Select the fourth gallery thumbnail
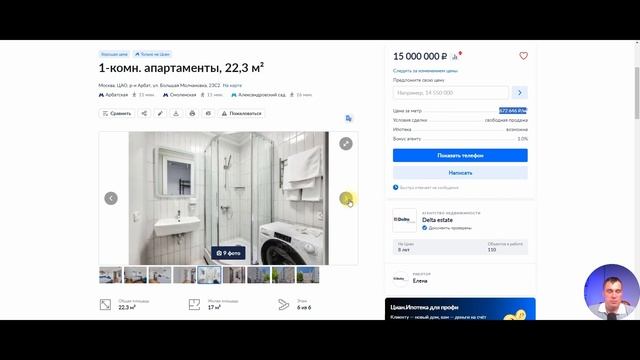640x360 pixels. click(x=184, y=275)
